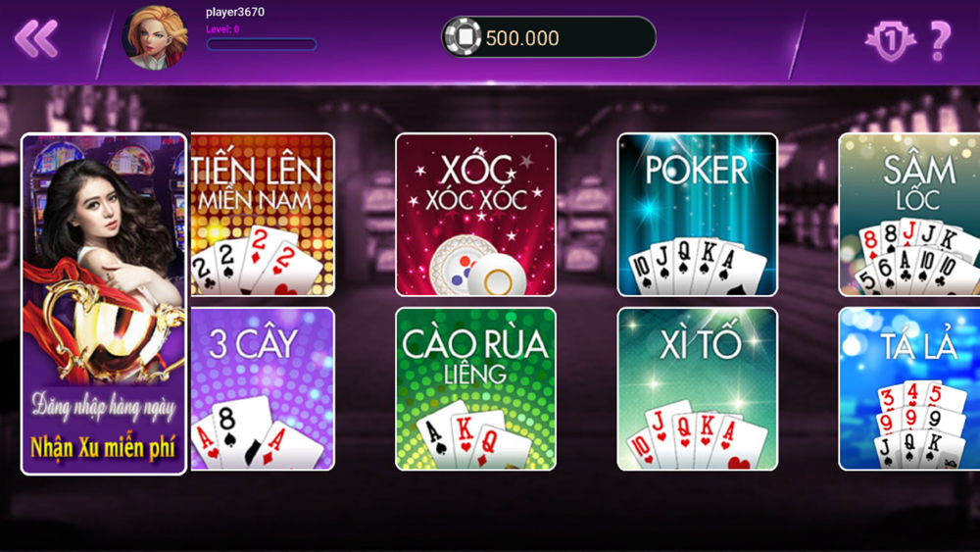
Task: Open the player3670 avatar profile
Action: click(x=155, y=37)
